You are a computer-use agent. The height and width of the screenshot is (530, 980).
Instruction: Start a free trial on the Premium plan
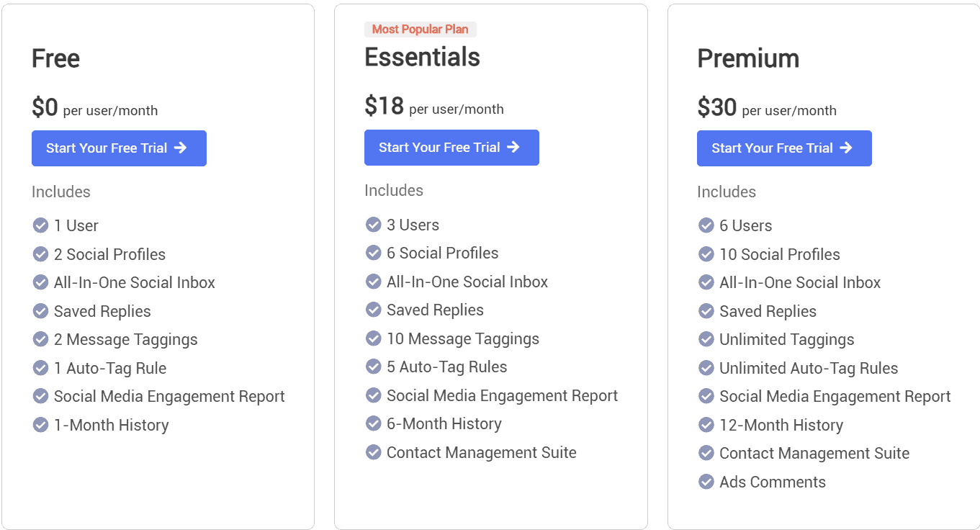point(784,148)
